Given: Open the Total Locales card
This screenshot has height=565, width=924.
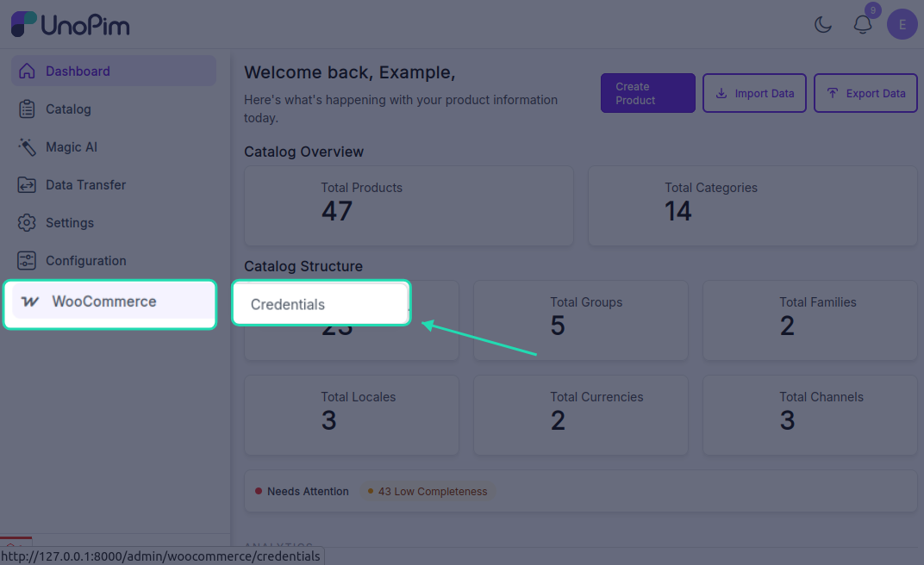Looking at the screenshot, I should pyautogui.click(x=351, y=415).
